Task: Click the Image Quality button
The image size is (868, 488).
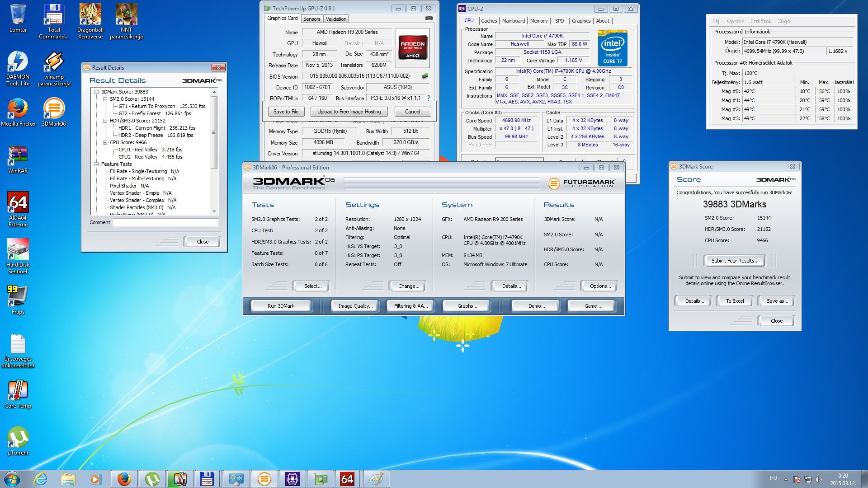Action: click(355, 306)
